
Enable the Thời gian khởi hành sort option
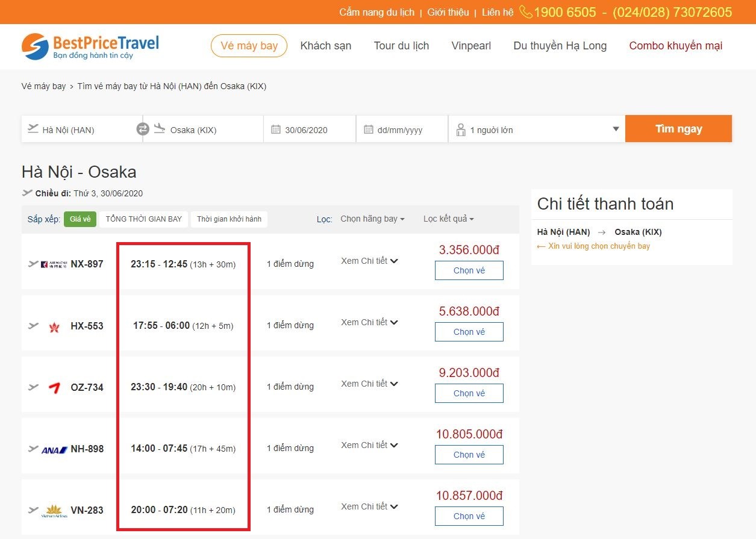click(229, 219)
